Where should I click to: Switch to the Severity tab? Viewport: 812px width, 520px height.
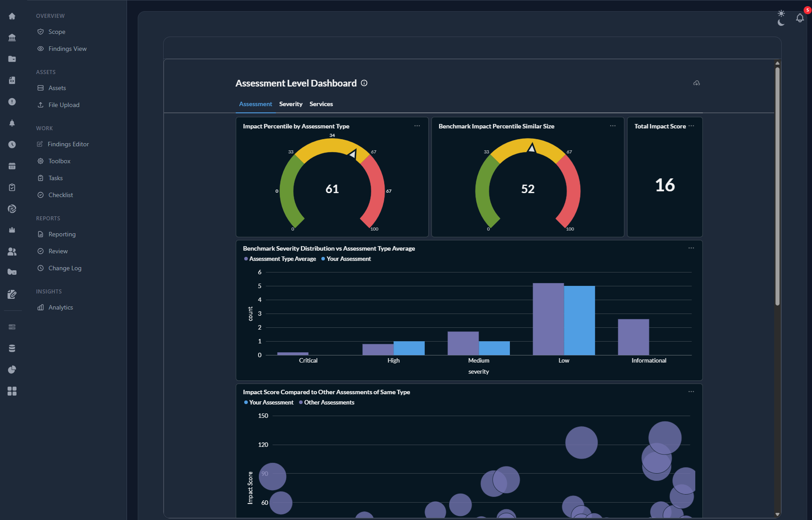(x=291, y=104)
